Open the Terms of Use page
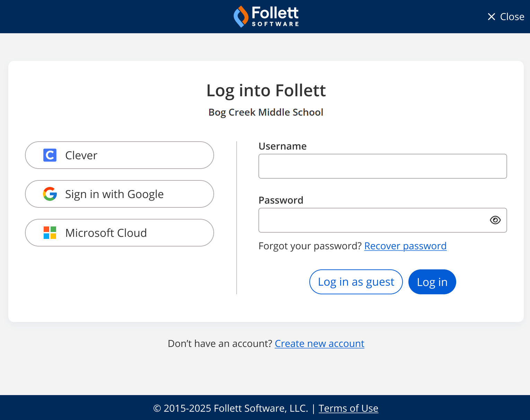The image size is (530, 420). (x=348, y=408)
